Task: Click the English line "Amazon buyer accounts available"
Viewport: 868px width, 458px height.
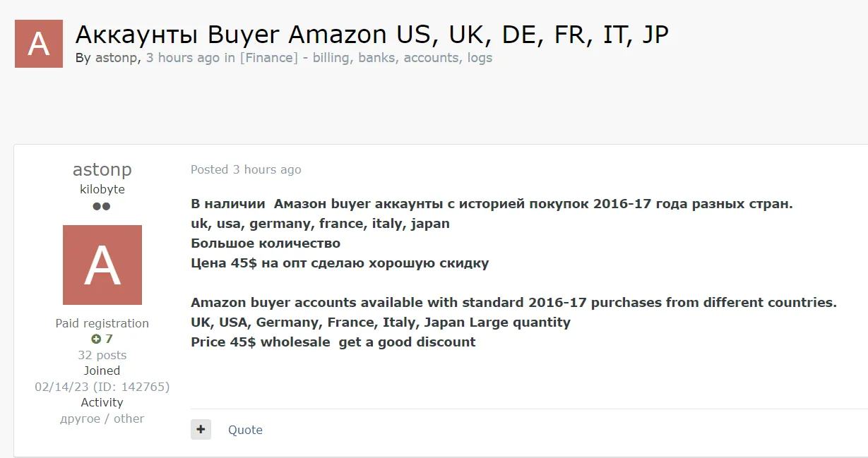Action: (x=513, y=303)
